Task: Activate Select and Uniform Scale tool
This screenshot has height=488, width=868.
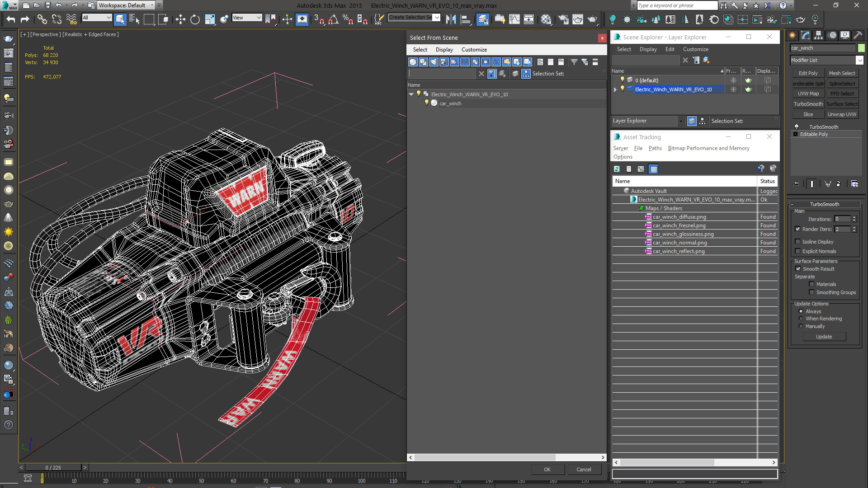Action: (210, 19)
